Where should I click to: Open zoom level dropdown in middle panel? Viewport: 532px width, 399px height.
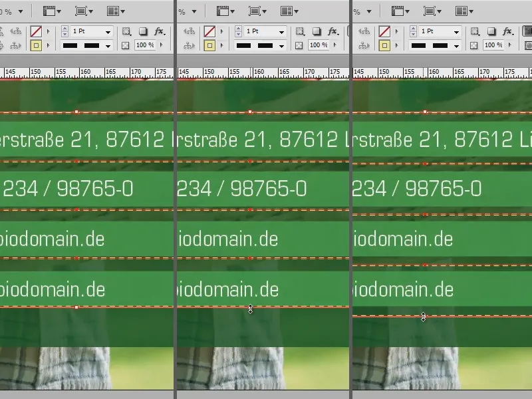[x=194, y=11]
